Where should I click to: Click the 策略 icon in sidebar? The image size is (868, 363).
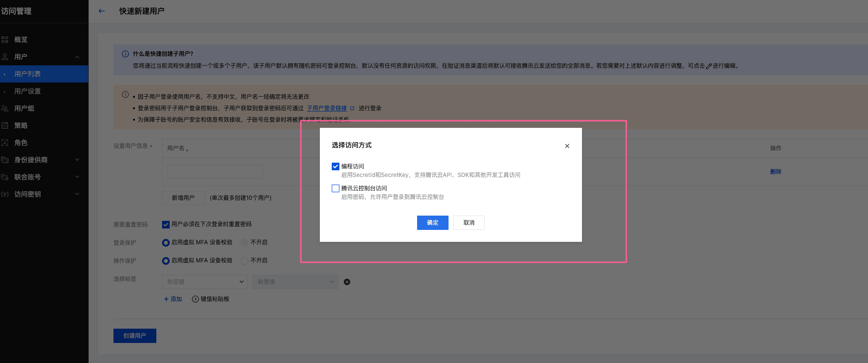click(5, 125)
